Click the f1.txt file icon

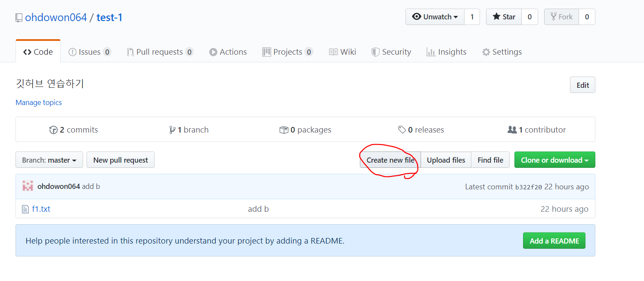pyautogui.click(x=25, y=209)
